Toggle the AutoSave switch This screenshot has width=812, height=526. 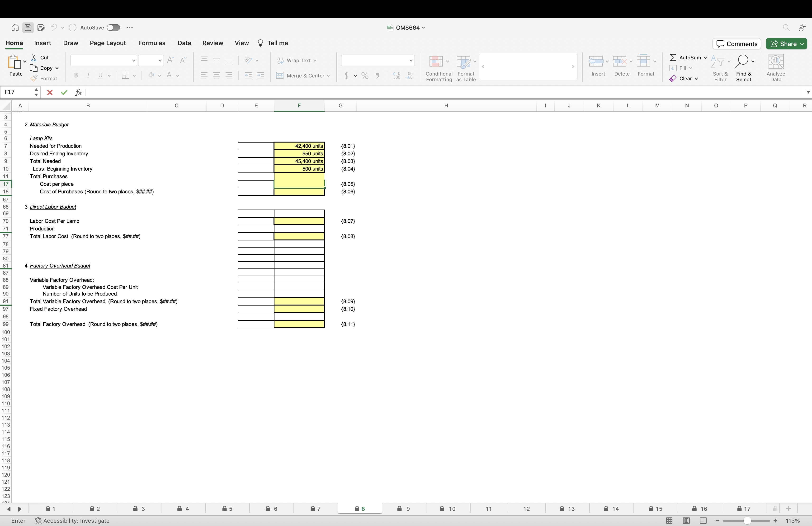tap(113, 28)
